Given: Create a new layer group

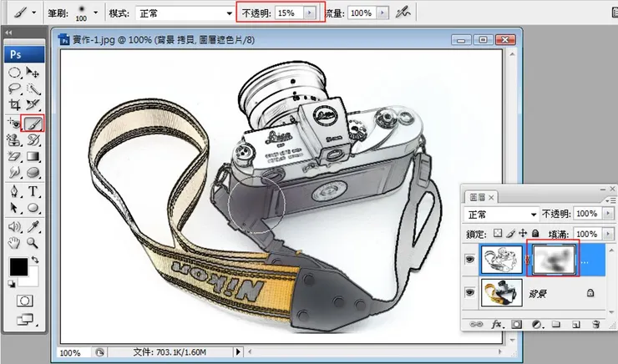Looking at the screenshot, I should (556, 324).
